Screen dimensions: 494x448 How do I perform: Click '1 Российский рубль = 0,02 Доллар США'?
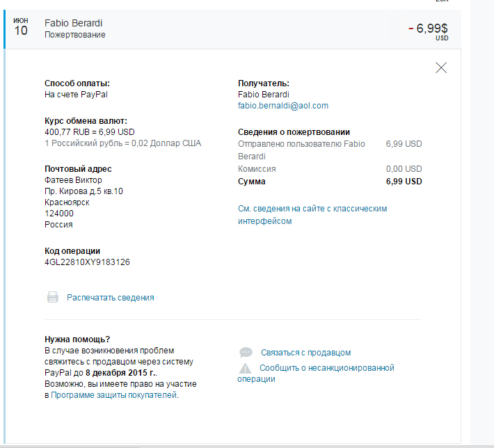coord(123,143)
